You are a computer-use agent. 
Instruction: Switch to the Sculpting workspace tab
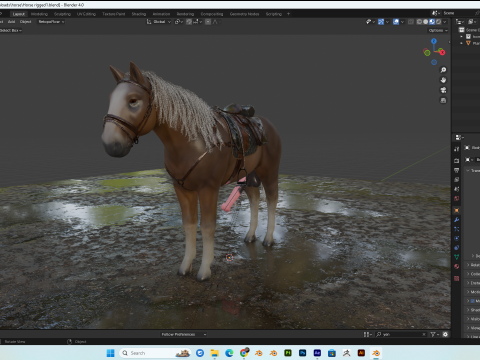pos(62,14)
